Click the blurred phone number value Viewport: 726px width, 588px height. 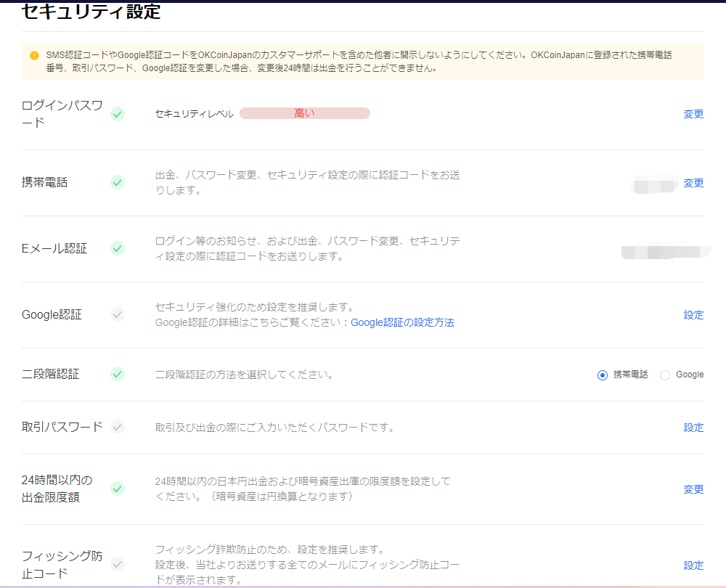653,184
